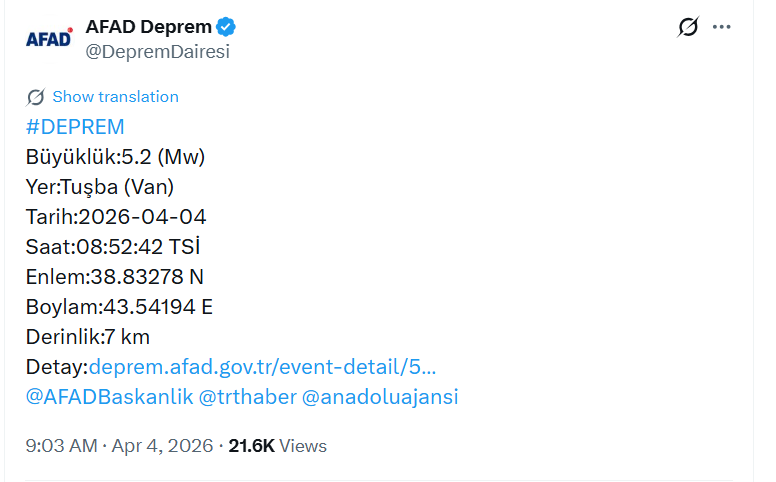Visit the @trthaber mention
The image size is (776, 482).
(248, 397)
